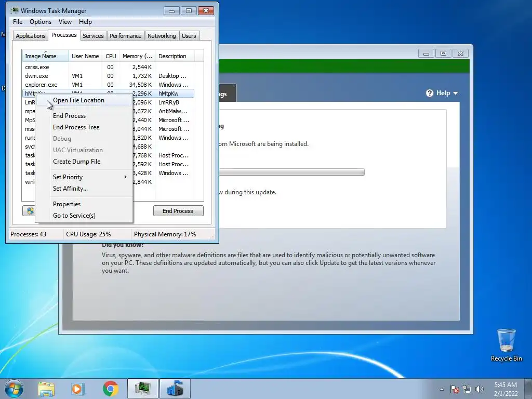Click the shield show-all-users button

coord(30,211)
